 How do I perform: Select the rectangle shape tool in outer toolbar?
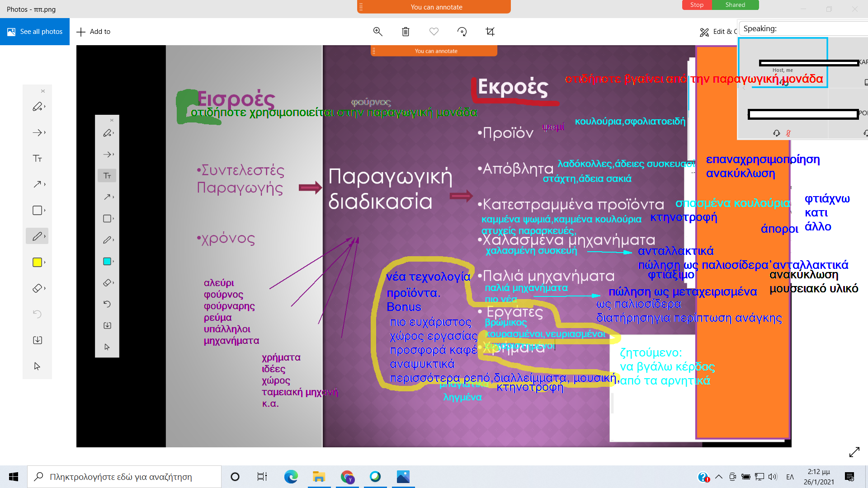click(x=37, y=211)
